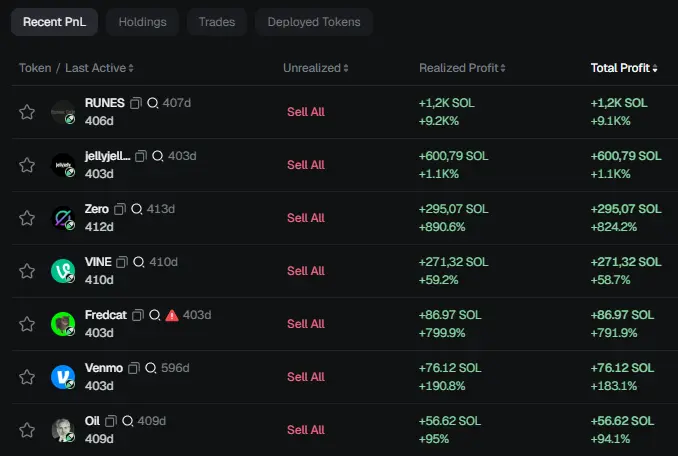The height and width of the screenshot is (456, 678).
Task: Open the VINE token name
Action: (x=98, y=262)
